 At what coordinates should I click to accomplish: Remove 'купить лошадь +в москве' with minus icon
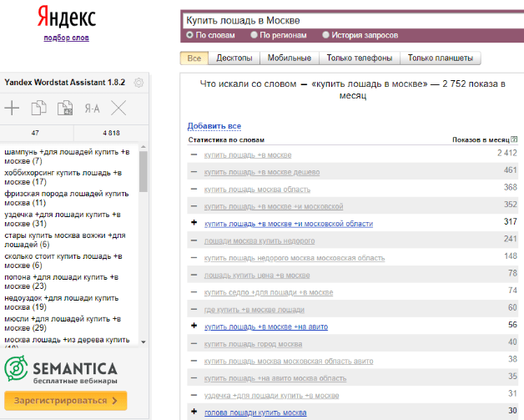pyautogui.click(x=194, y=154)
